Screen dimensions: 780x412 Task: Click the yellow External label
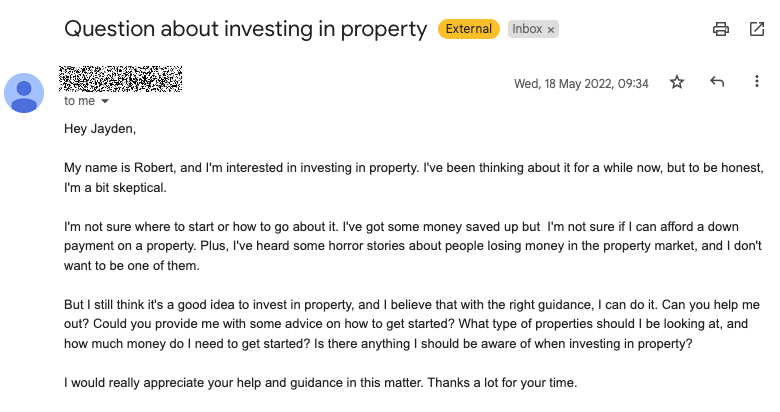click(x=469, y=29)
